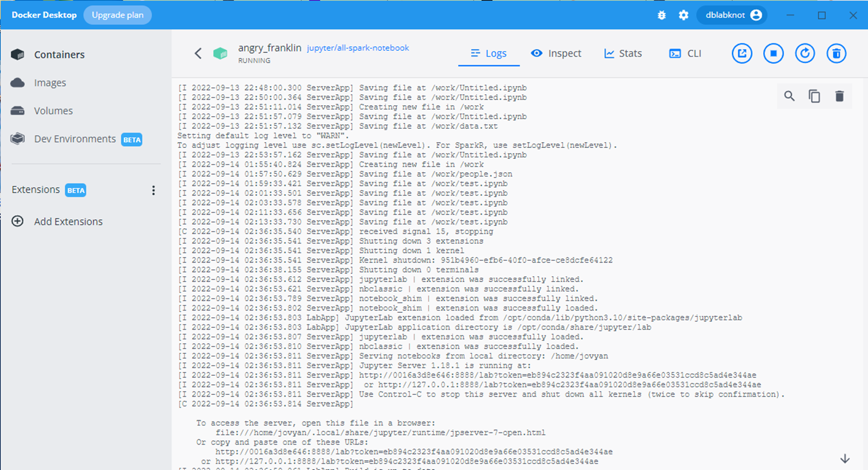This screenshot has height=470, width=868.
Task: Open Docker settings gear icon
Action: [683, 15]
